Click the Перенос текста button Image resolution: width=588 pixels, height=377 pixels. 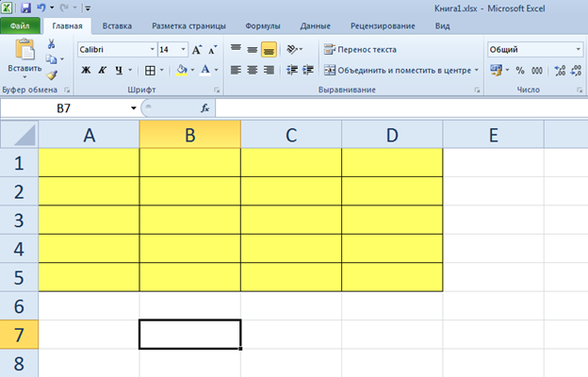pyautogui.click(x=360, y=49)
